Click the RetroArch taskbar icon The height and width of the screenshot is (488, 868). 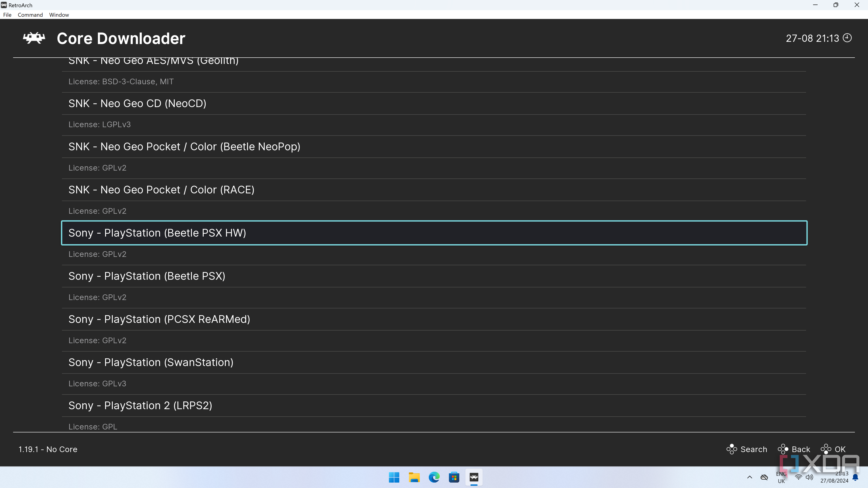474,477
